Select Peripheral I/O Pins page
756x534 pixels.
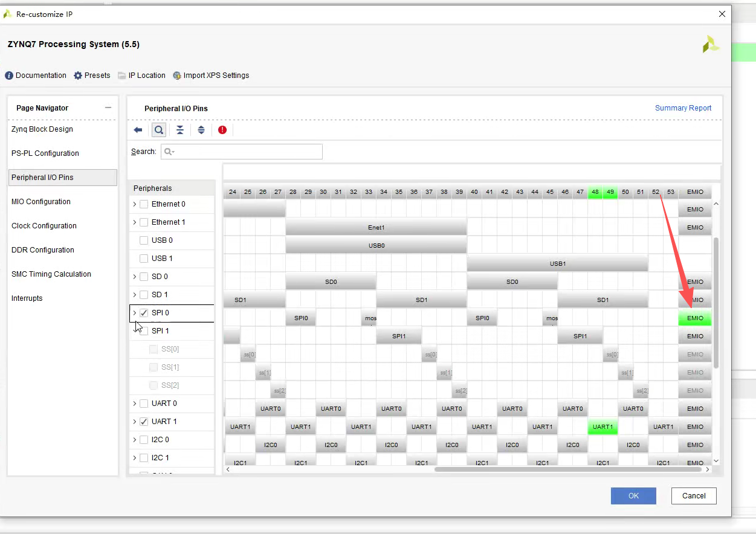(x=62, y=178)
